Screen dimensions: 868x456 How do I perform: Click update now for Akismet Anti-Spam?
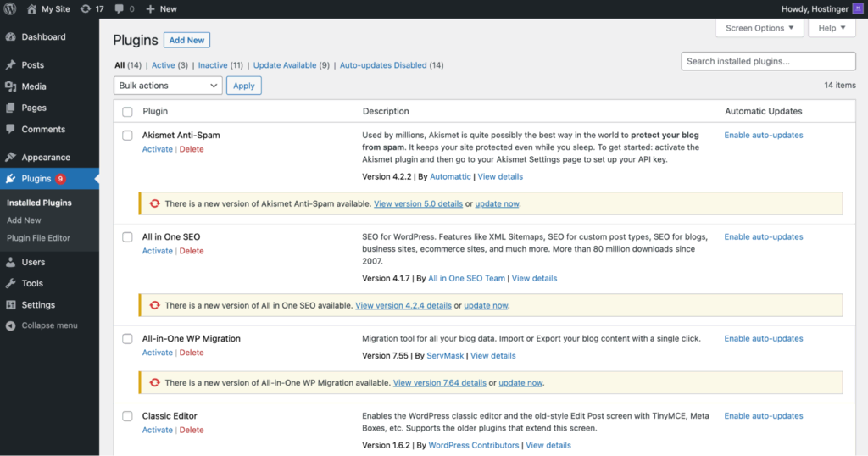pyautogui.click(x=497, y=204)
